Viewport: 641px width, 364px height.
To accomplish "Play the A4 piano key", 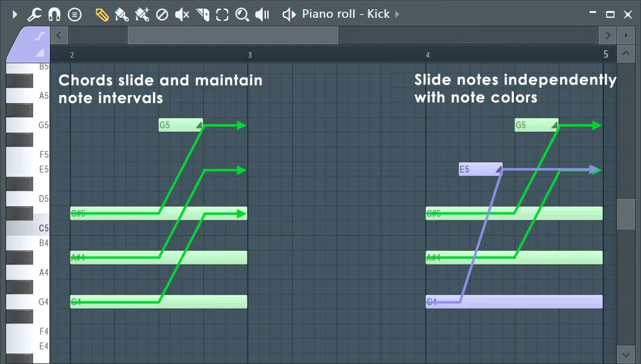I will click(28, 272).
